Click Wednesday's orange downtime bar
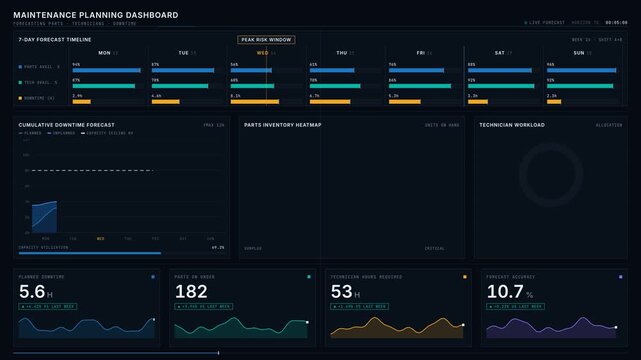 [255, 102]
